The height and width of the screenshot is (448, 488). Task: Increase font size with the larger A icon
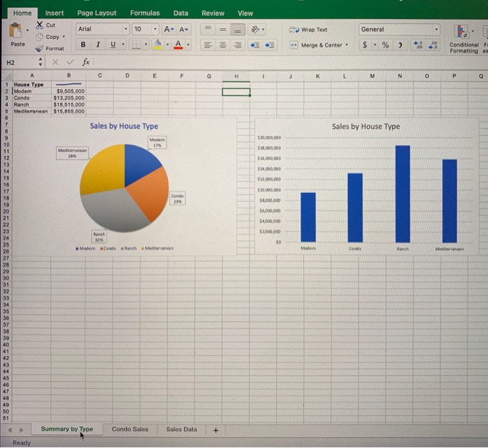coord(169,29)
